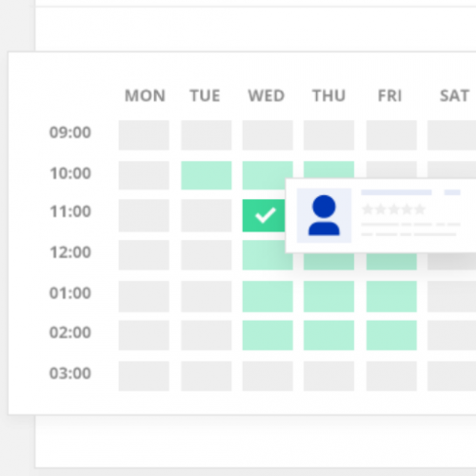Click the grey Tuesday 12:00 slot
Screen dimensions: 476x476
207,255
